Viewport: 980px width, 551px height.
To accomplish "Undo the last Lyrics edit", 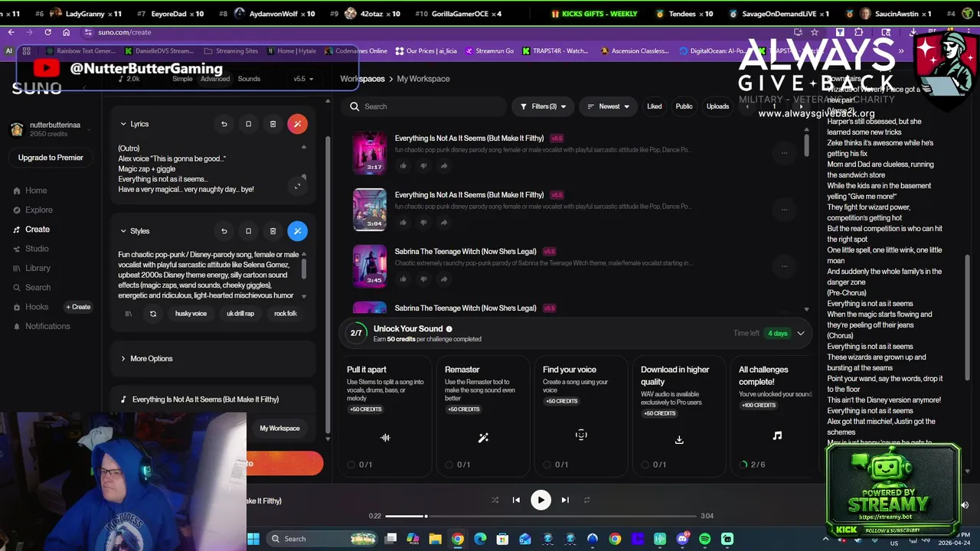I will (224, 124).
